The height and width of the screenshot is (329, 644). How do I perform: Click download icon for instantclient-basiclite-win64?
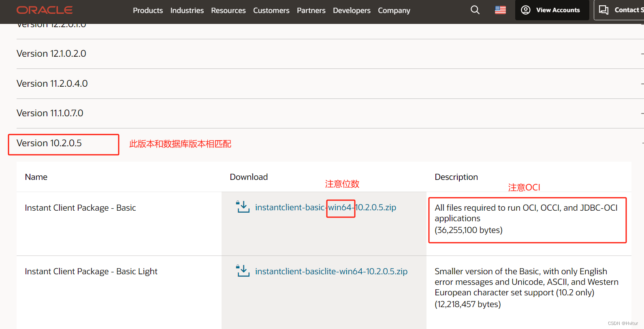point(243,271)
